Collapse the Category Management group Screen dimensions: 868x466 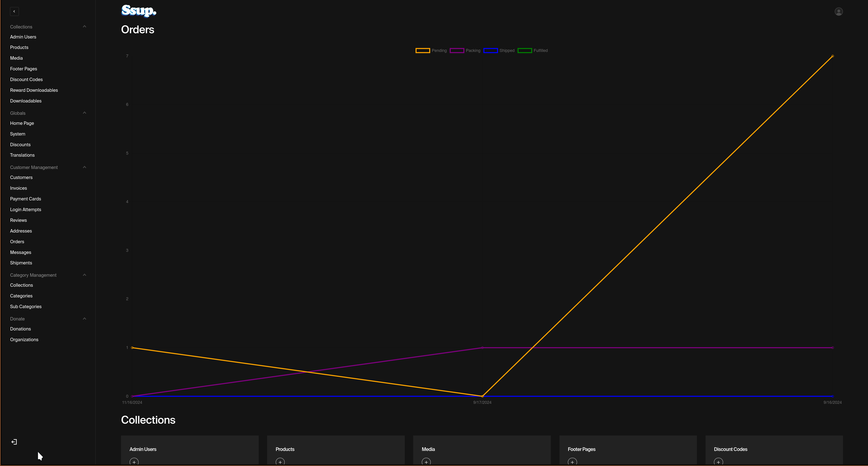pyautogui.click(x=84, y=275)
